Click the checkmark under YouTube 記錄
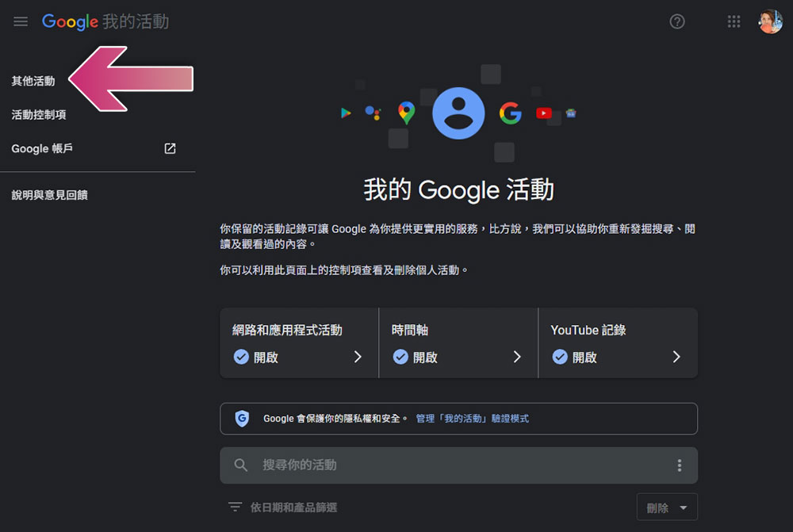793x532 pixels. pyautogui.click(x=560, y=357)
